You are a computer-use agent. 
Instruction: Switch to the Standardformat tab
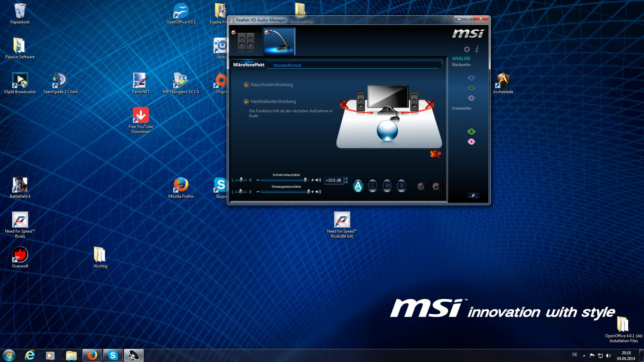287,65
